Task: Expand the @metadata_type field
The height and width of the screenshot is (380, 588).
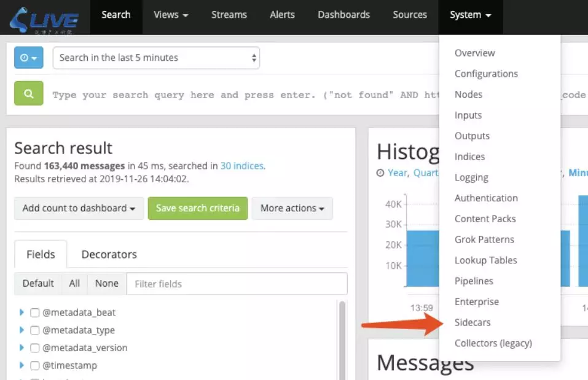Action: point(22,330)
